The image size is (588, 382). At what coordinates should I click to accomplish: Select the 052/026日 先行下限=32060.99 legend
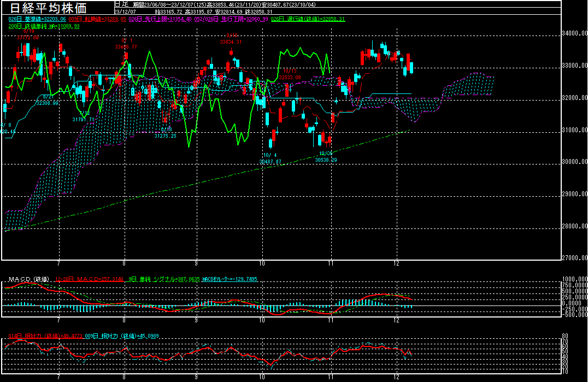tap(231, 19)
